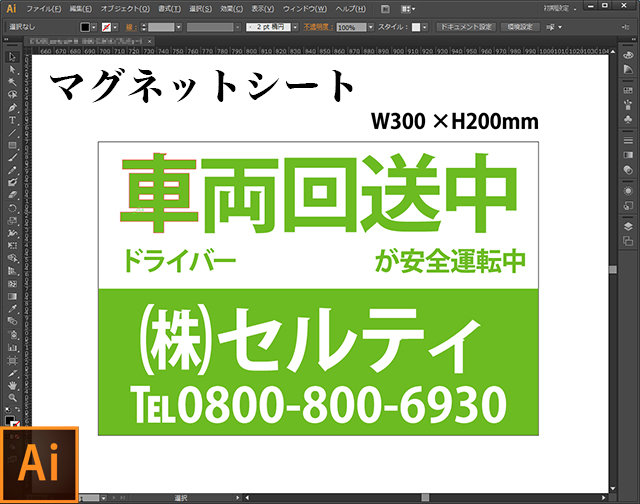Viewport: 640px width, 504px height.
Task: Select the Free Transform tool
Action: (12, 246)
